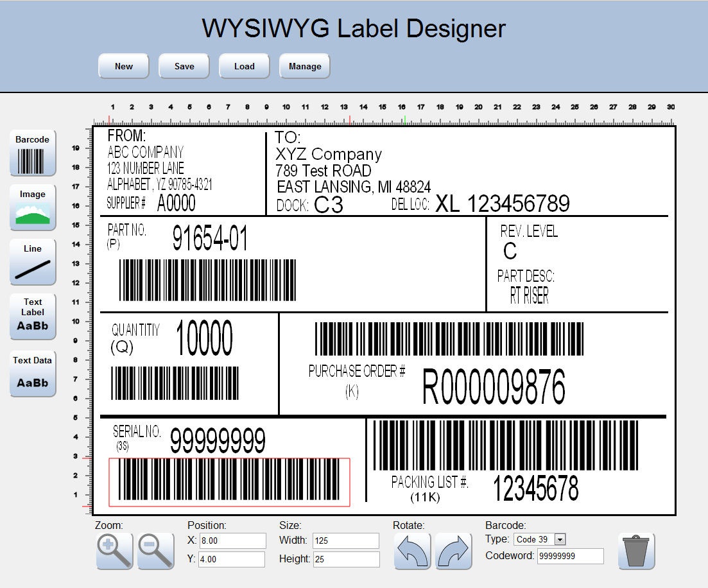Select the '91654-01' part number text
The width and height of the screenshot is (708, 588).
click(210, 238)
